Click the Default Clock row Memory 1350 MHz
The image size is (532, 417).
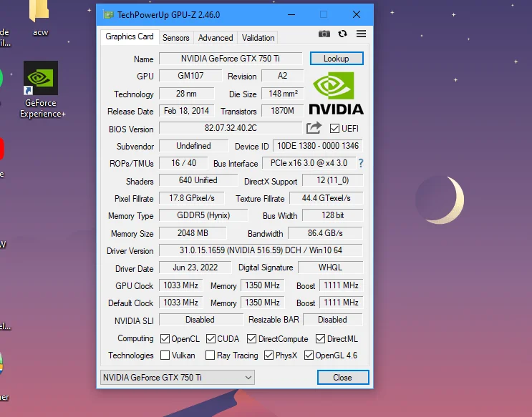(x=262, y=303)
